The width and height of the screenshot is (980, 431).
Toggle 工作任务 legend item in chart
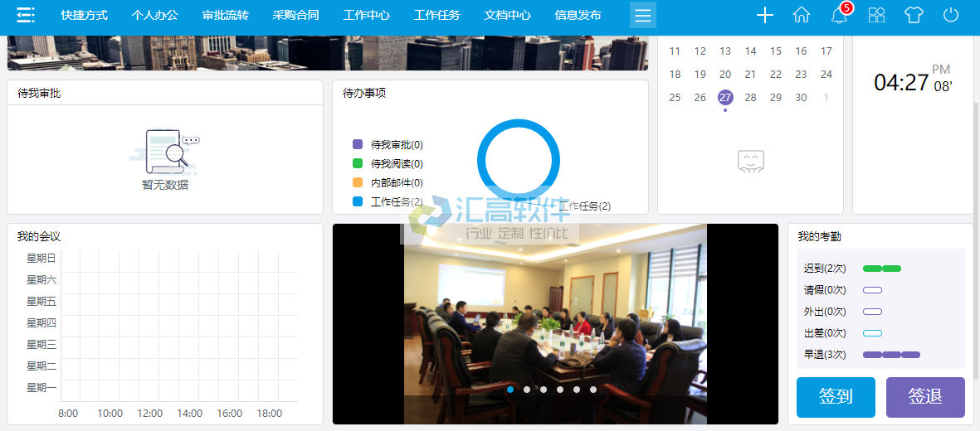coord(388,201)
